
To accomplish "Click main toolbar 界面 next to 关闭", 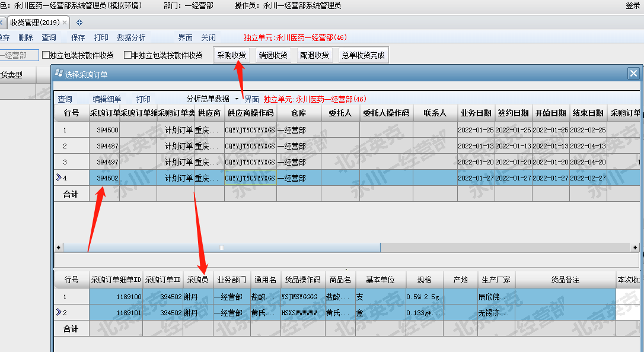I will click(x=185, y=37).
